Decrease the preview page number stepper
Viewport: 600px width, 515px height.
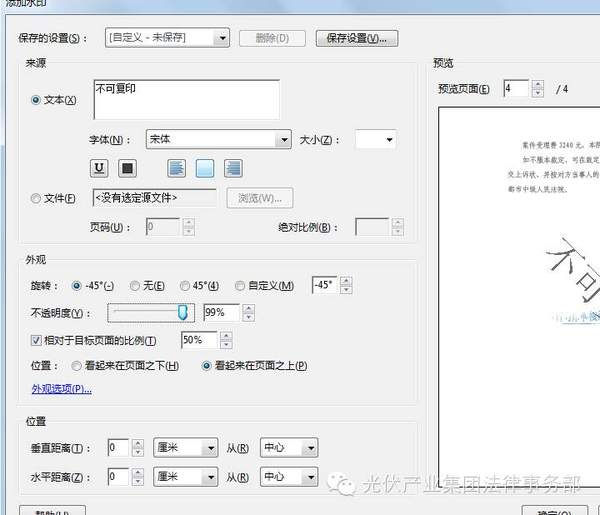(538, 93)
